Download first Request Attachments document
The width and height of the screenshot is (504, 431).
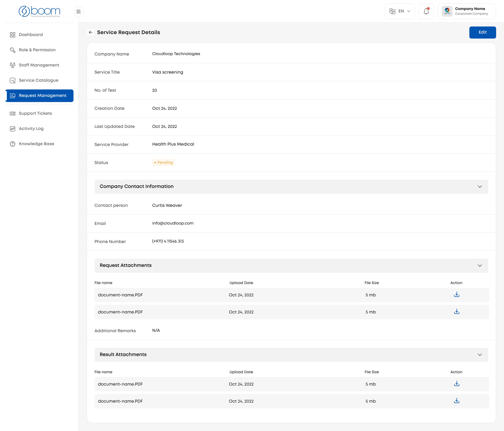coord(457,294)
